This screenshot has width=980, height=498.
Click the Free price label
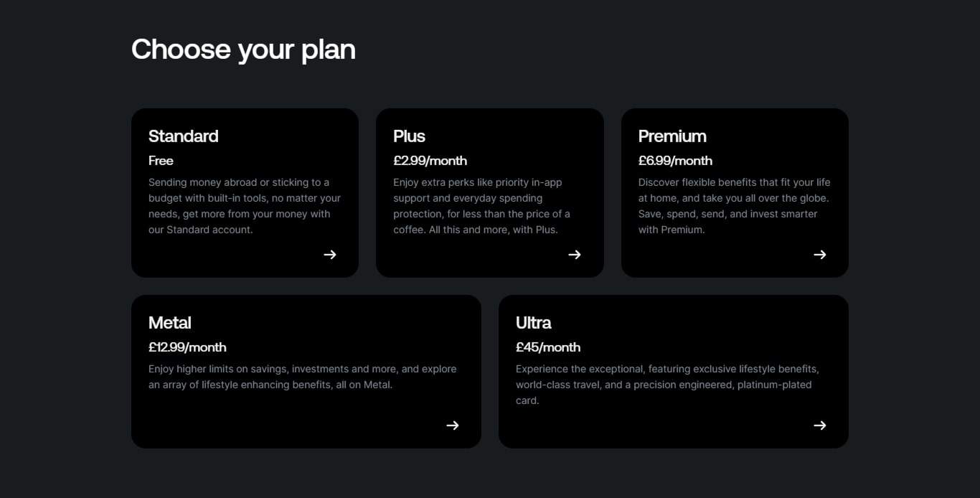click(x=161, y=161)
